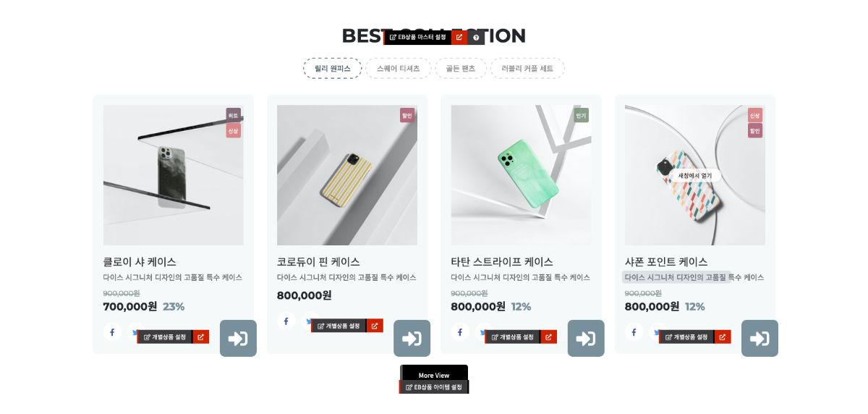Image resolution: width=868 pixels, height=414 pixels.
Task: Open the red external link icon on 코로듀이 핀 케이스 개별상품 설정
Action: (x=375, y=326)
